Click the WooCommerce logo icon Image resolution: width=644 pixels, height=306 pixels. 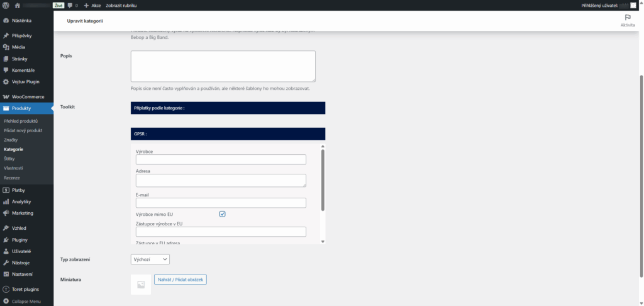point(6,97)
